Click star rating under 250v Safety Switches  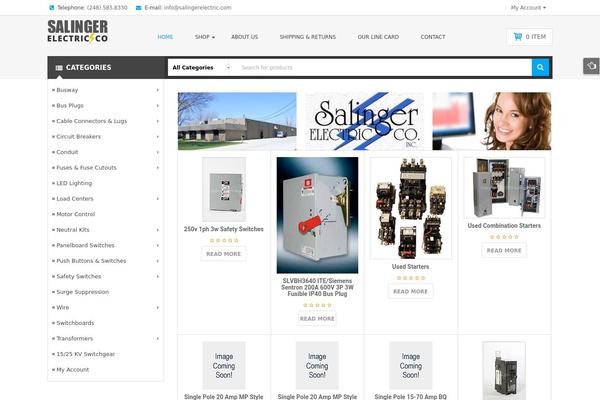(224, 240)
